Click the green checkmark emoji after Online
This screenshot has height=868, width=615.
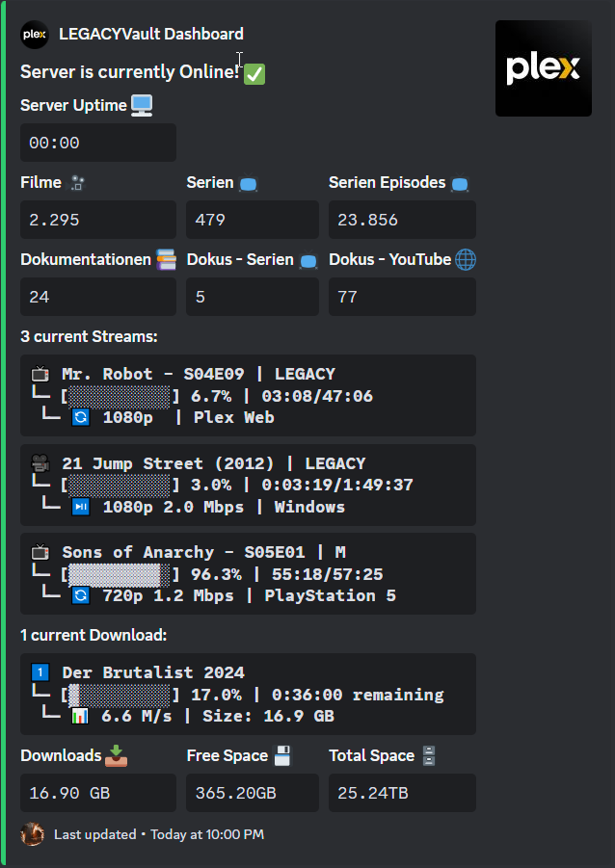[254, 73]
